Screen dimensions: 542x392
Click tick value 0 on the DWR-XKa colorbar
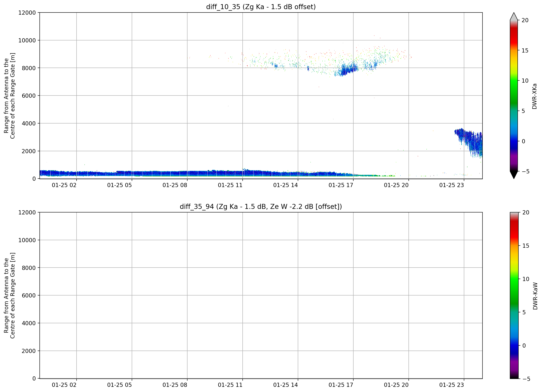[523, 141]
